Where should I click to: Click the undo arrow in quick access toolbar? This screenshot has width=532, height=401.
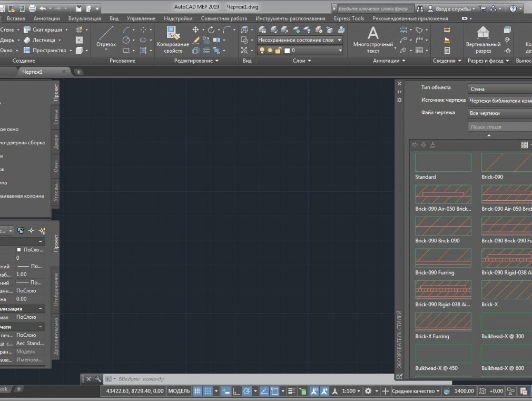coord(43,8)
